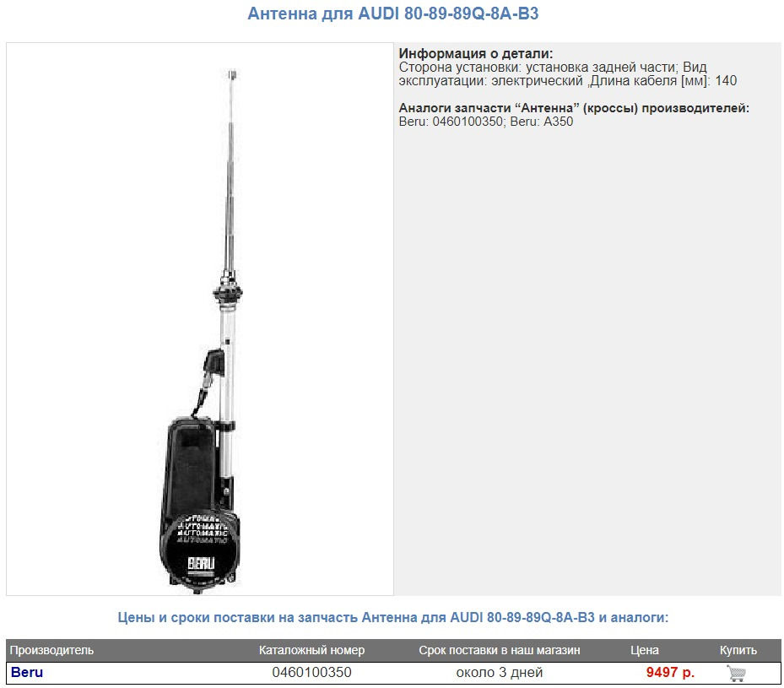Click catalog number 0460100350 in table
This screenshot has width=784, height=688.
[x=311, y=673]
